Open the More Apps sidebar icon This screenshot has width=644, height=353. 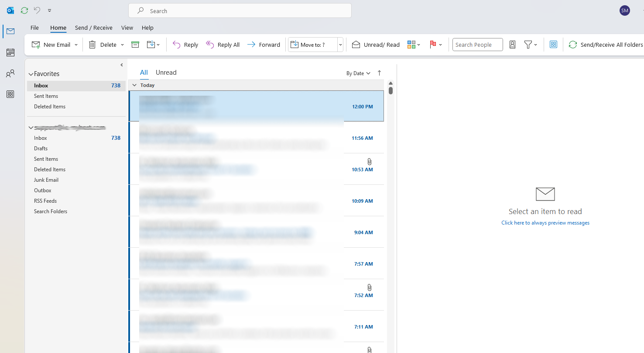point(10,94)
